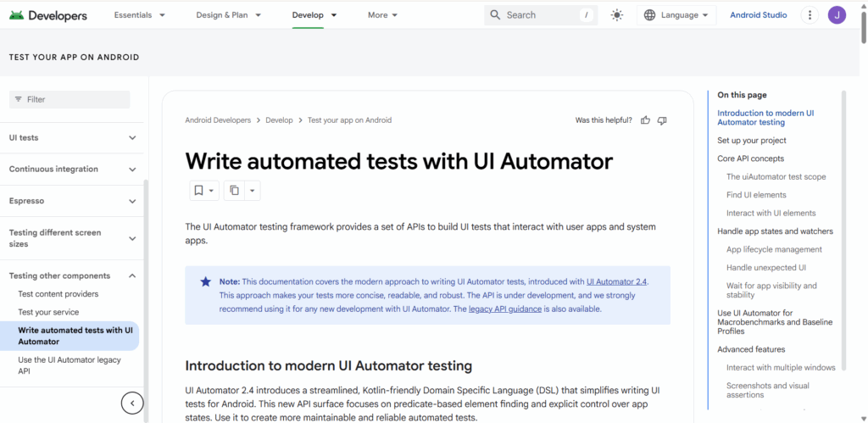Open the legacy API guidance link
Screen dimensions: 868x423
505,309
